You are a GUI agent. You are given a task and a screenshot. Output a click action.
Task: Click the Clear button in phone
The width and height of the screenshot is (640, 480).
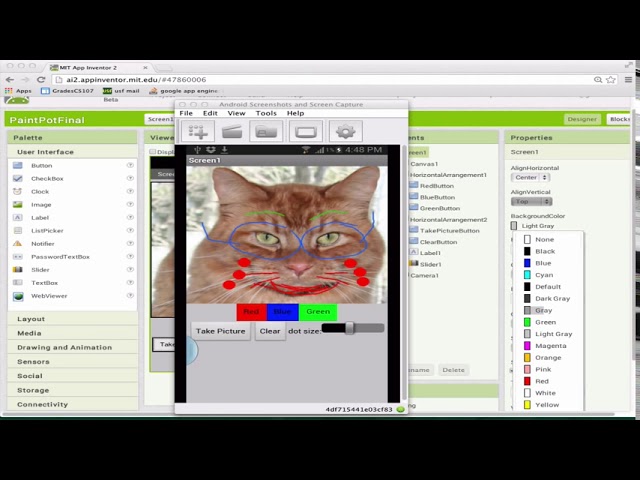pos(270,331)
